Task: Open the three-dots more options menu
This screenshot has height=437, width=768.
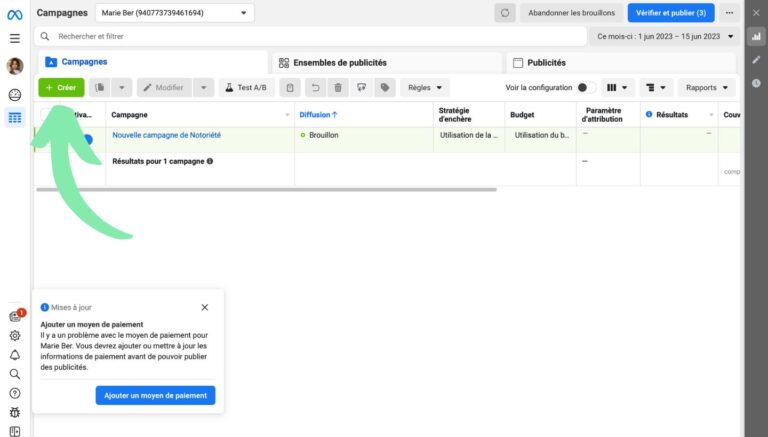Action: [729, 13]
